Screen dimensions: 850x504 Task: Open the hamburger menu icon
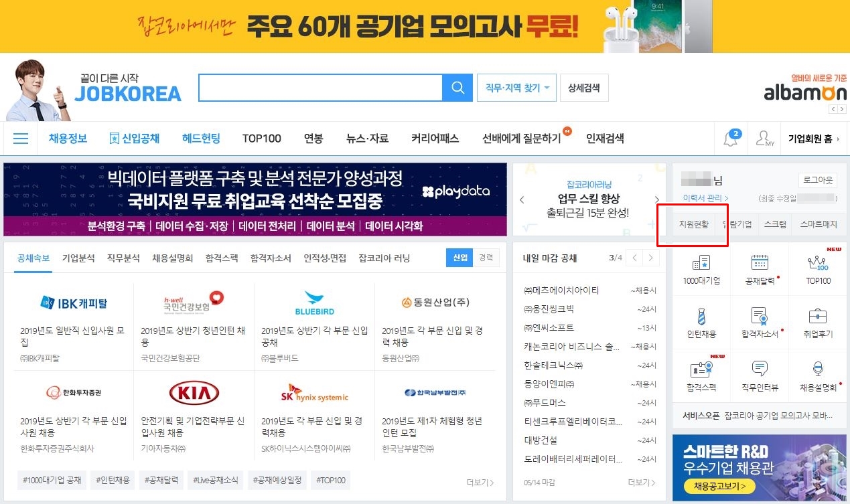coord(21,139)
